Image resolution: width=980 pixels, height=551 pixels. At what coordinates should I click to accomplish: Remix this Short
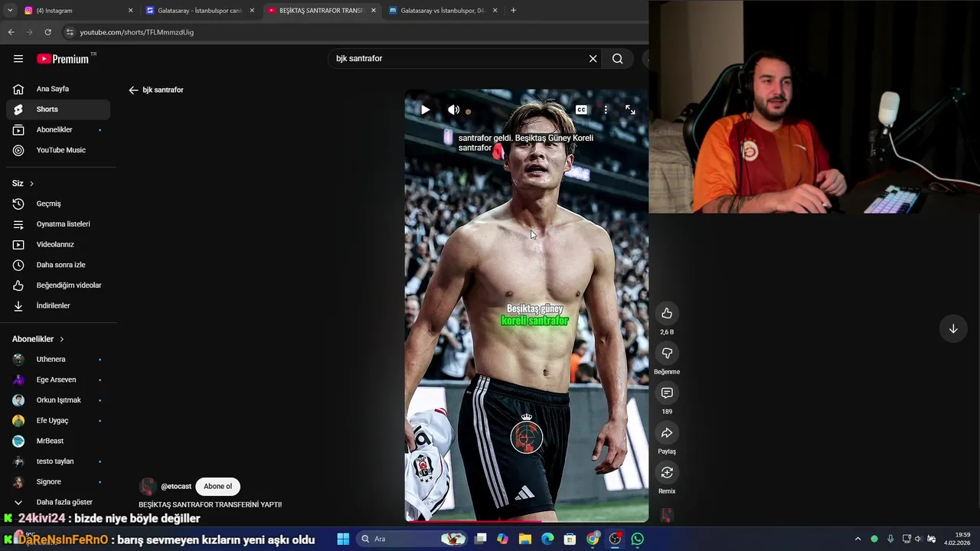pos(667,472)
